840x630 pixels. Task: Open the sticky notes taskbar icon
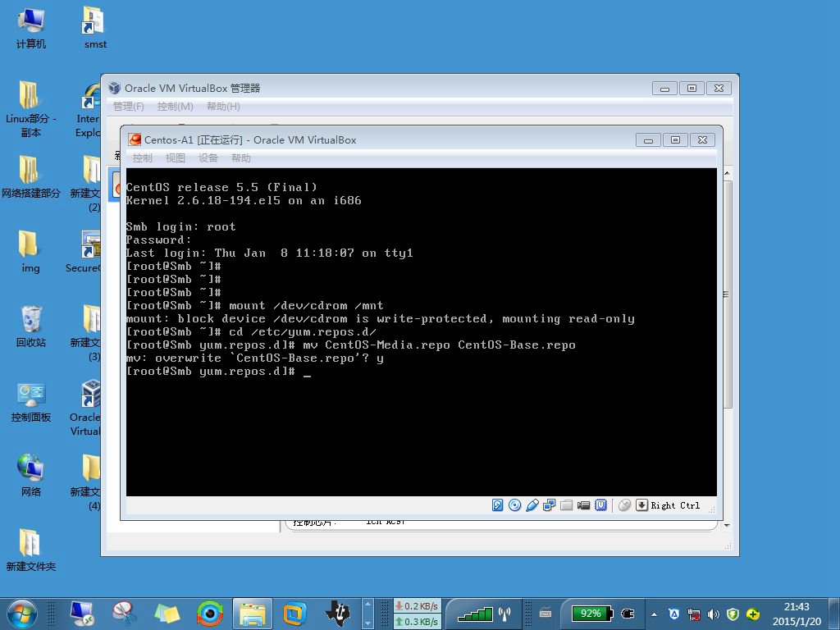167,614
